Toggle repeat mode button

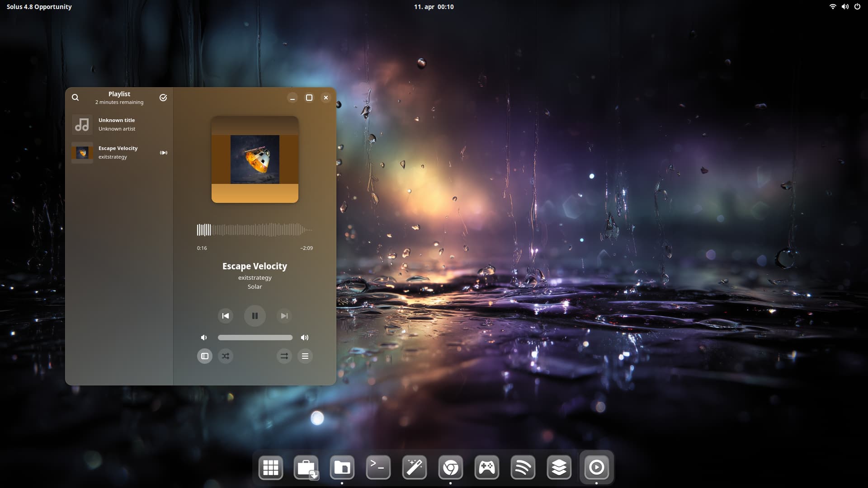pyautogui.click(x=284, y=356)
